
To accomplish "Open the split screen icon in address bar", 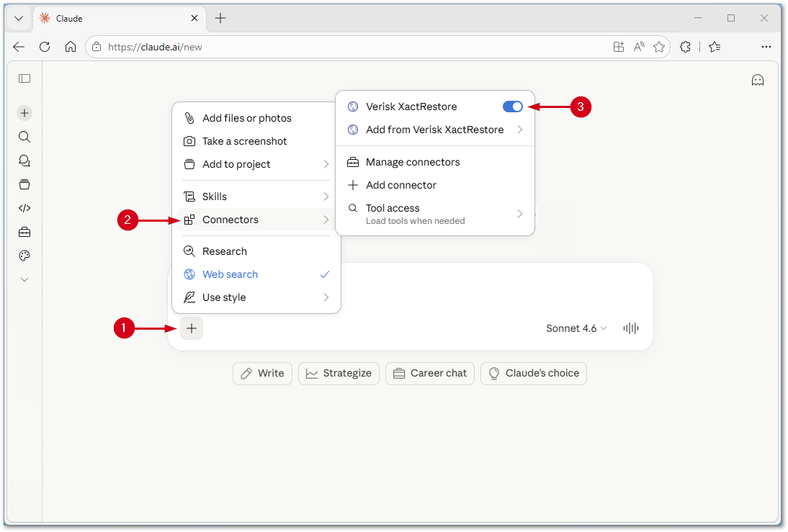I will point(619,47).
